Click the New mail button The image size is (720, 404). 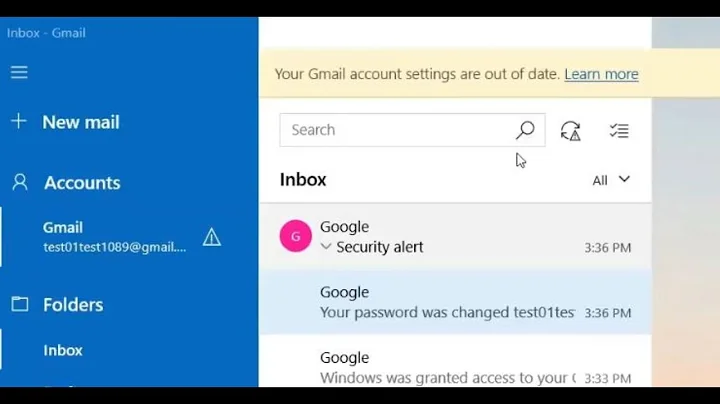[80, 122]
